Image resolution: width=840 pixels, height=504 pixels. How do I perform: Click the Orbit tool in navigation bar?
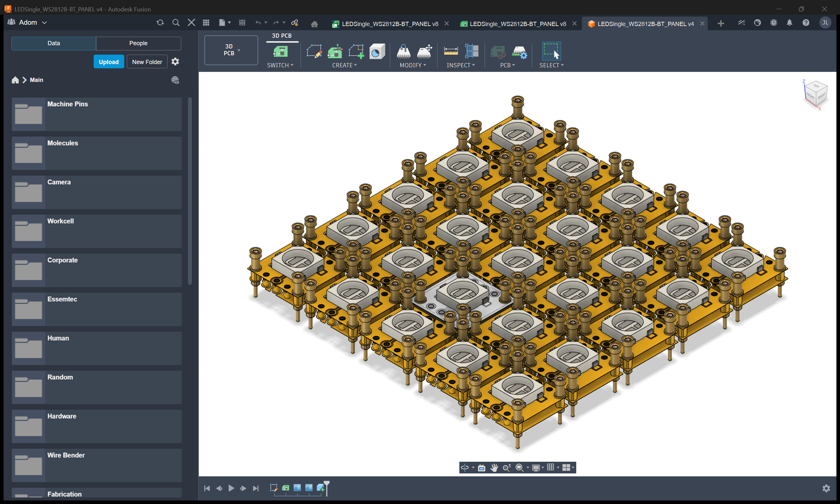pyautogui.click(x=465, y=468)
